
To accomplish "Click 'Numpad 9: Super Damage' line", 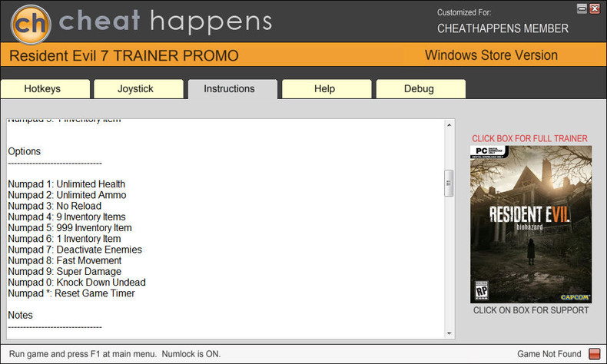I will click(65, 272).
